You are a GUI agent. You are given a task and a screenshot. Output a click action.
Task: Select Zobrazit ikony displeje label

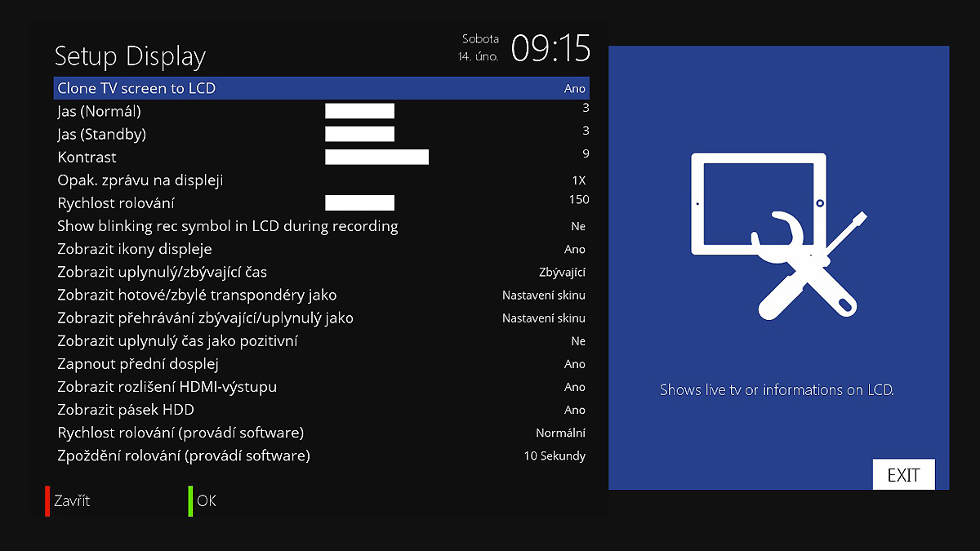(x=135, y=249)
